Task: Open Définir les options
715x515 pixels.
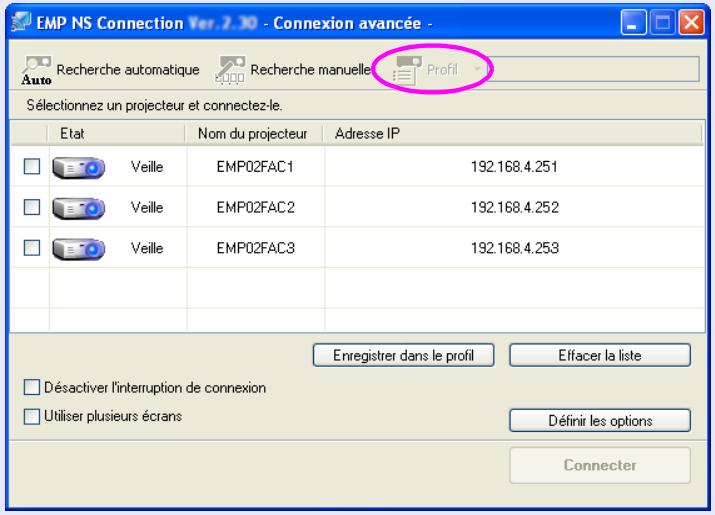Action: [600, 420]
